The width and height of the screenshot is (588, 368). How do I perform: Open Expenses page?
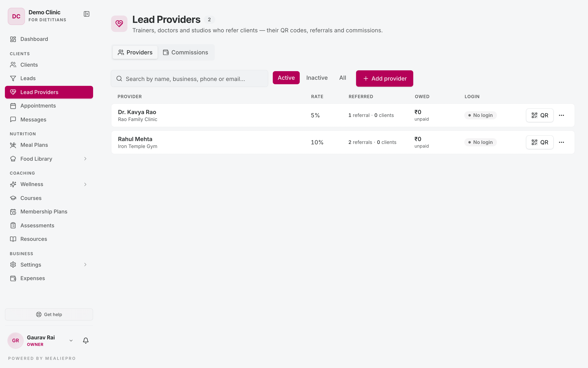[49, 278]
